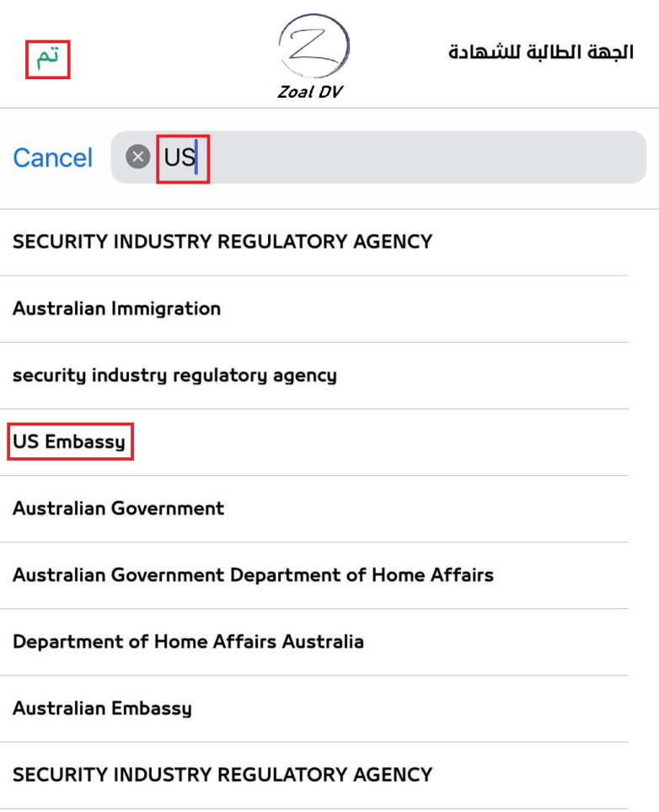This screenshot has height=812, width=659.
Task: Pick Department of Home Affairs Australia
Action: click(188, 642)
